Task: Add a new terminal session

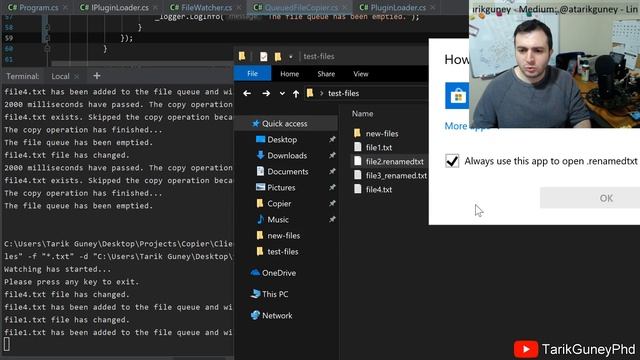Action: click(x=97, y=76)
